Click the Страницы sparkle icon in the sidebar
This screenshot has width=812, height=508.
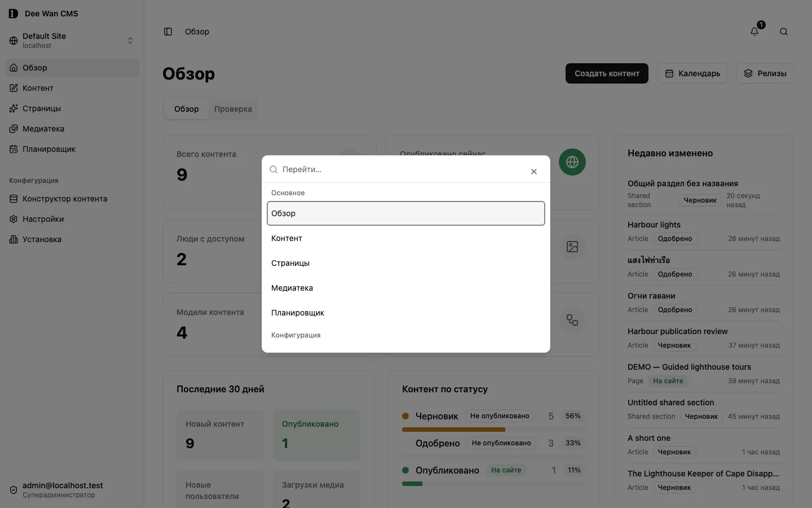14,108
